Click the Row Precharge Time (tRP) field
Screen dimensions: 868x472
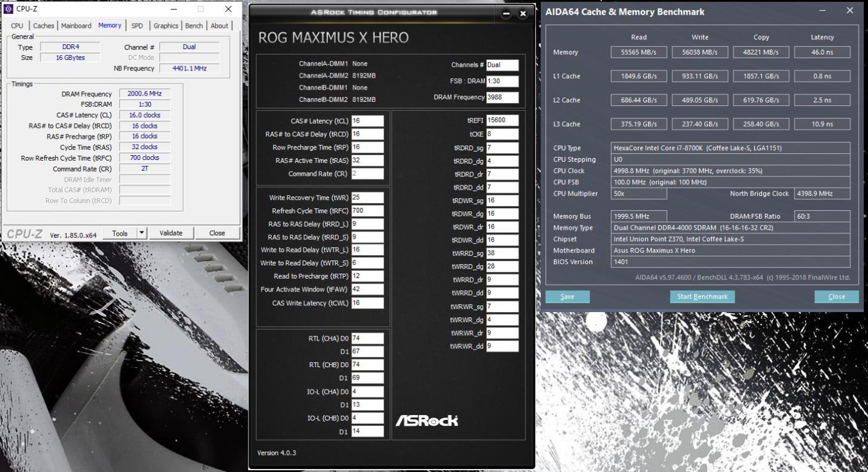(367, 147)
